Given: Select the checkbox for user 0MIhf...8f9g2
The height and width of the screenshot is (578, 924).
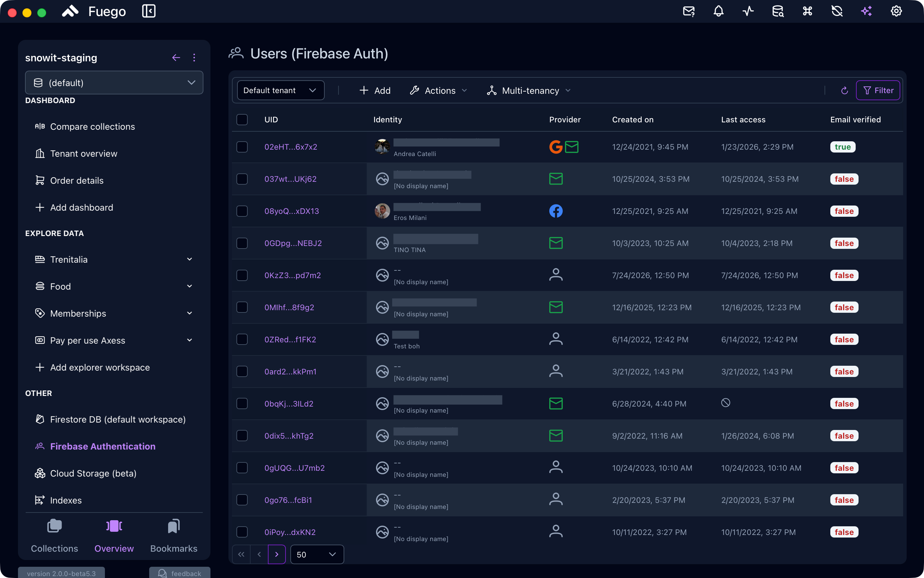Looking at the screenshot, I should (x=242, y=307).
